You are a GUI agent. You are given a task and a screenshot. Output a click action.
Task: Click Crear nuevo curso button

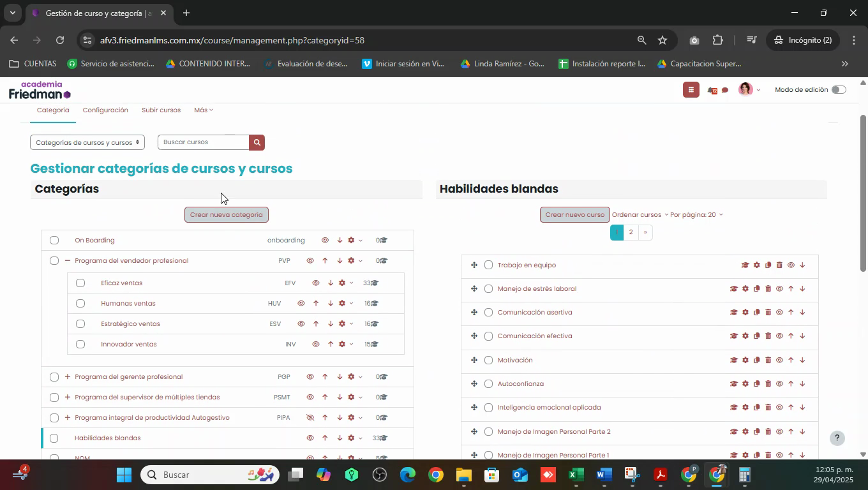pos(575,215)
